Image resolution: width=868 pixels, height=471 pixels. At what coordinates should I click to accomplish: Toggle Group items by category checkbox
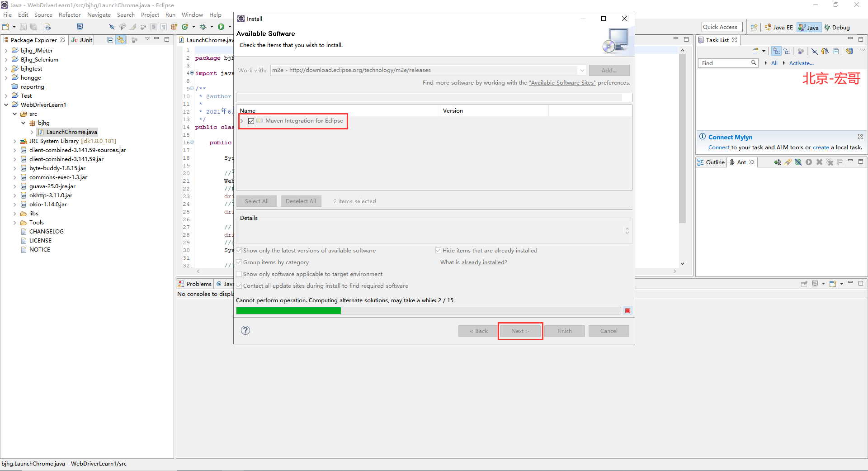click(239, 262)
